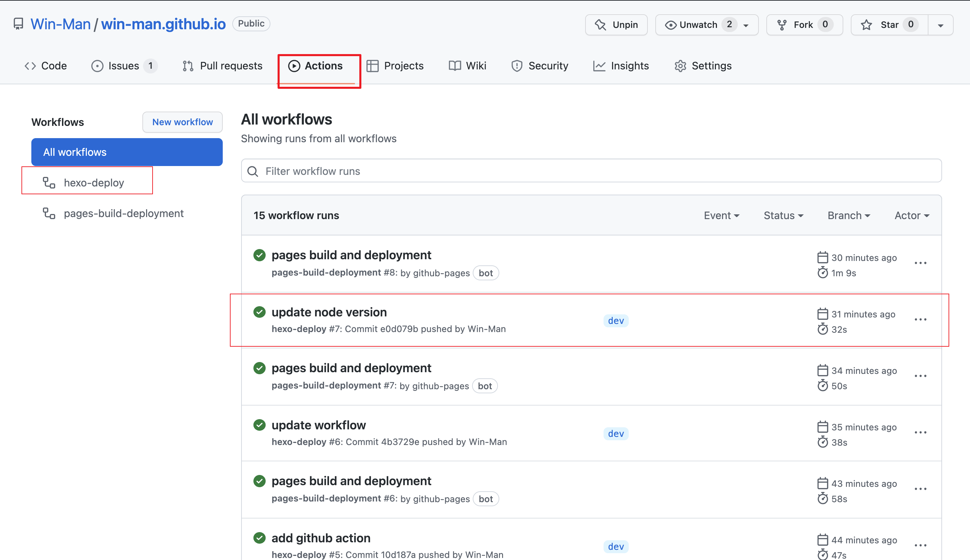970x560 pixels.
Task: Unpin the repository
Action: pos(616,24)
